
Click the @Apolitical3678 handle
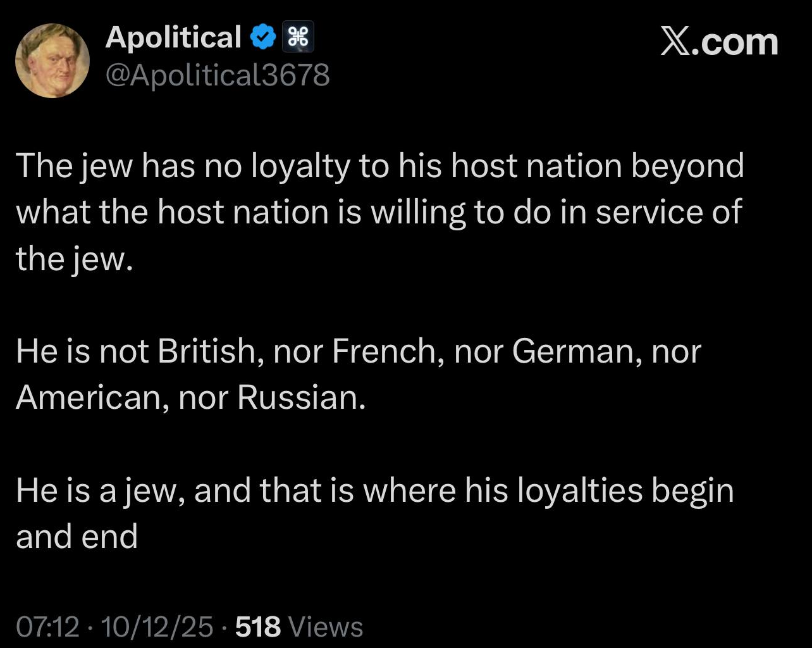coord(218,75)
